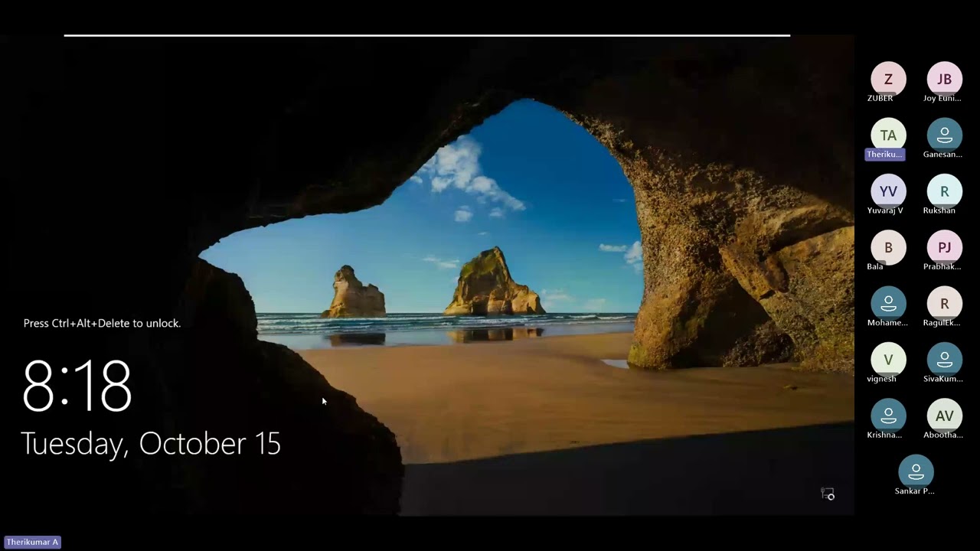Open SivaKum... participant placeholder avatar
This screenshot has height=551, width=980.
point(945,360)
